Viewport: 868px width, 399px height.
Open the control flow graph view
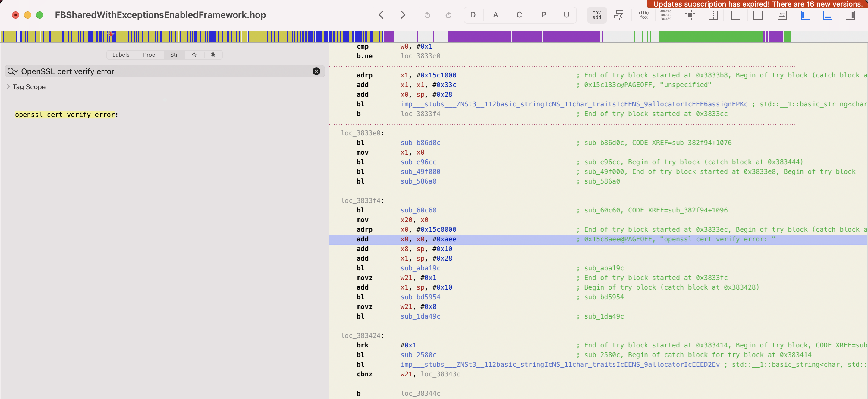tap(619, 15)
